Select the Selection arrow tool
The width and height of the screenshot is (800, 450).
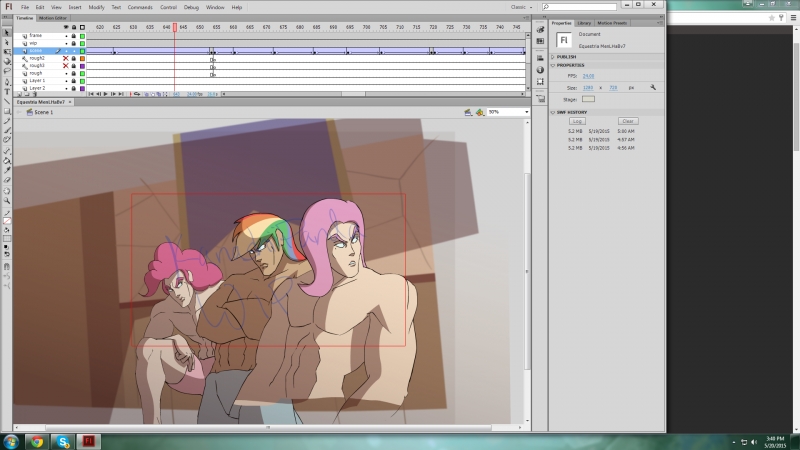click(x=7, y=32)
